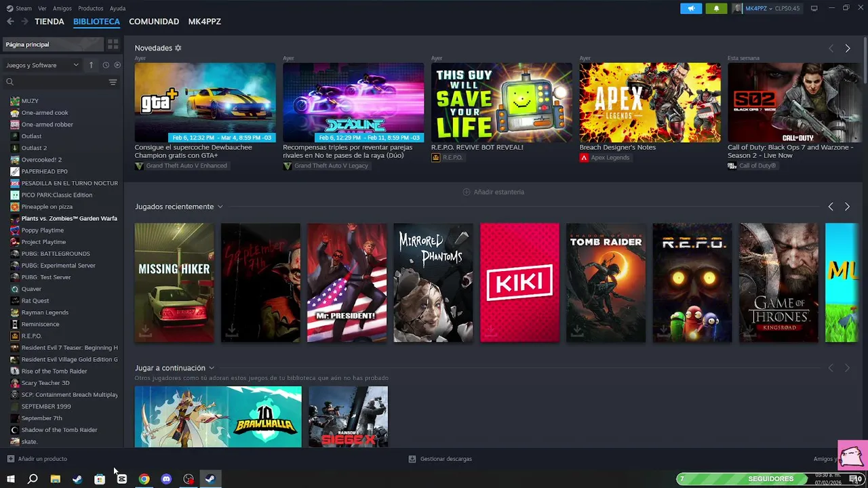Go back with the navigation back arrow
The image size is (868, 488).
point(10,22)
